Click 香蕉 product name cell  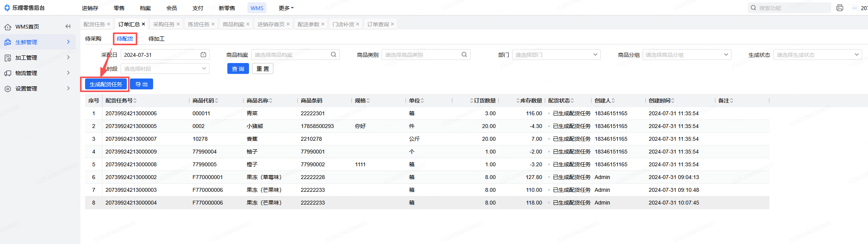pyautogui.click(x=252, y=139)
